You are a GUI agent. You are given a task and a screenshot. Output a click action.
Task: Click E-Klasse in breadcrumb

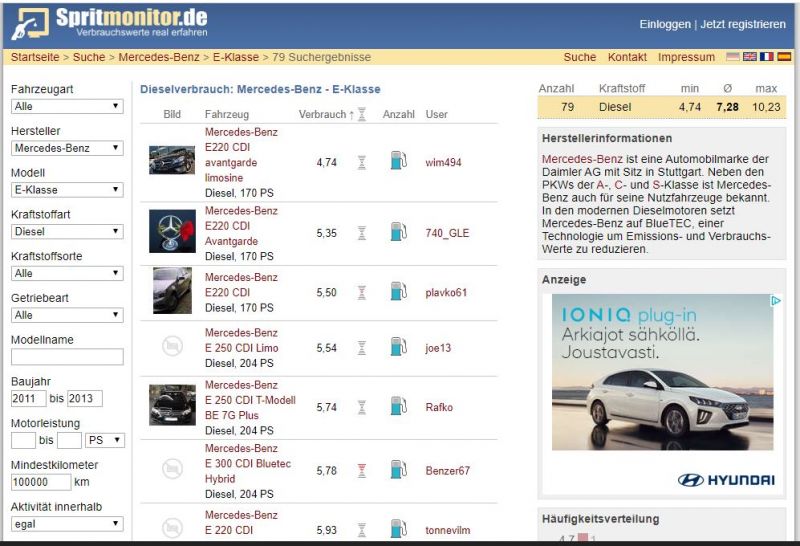coord(236,57)
